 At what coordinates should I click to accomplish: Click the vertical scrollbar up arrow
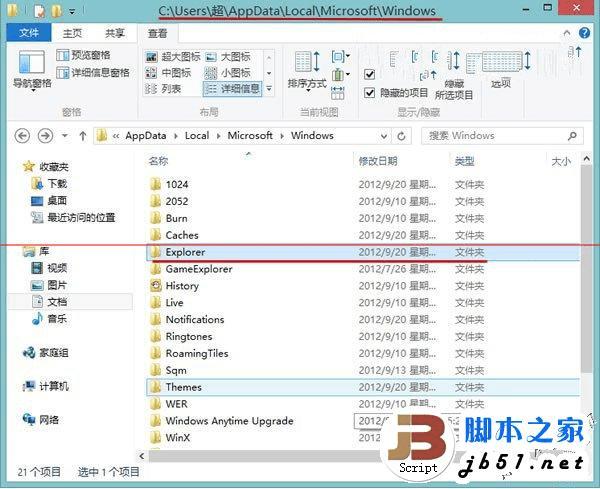[x=586, y=158]
